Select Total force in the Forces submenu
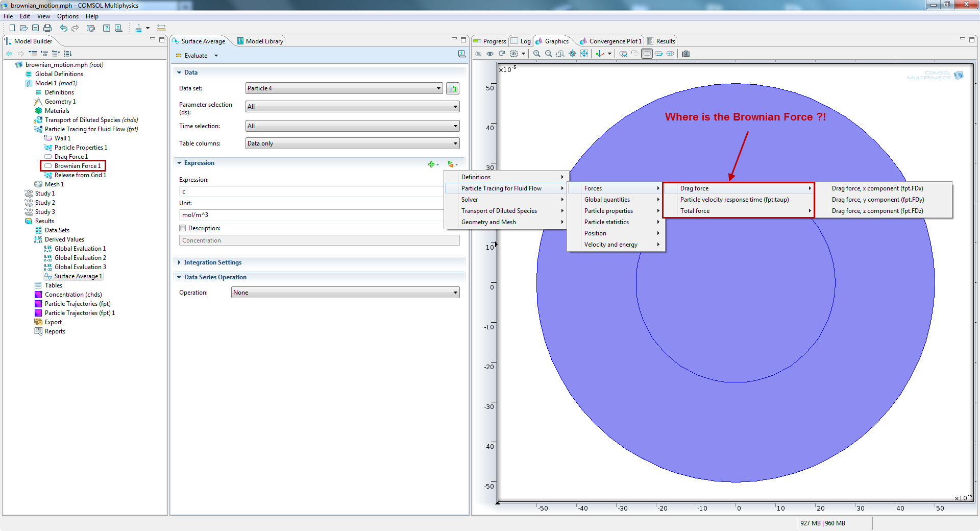 click(695, 211)
